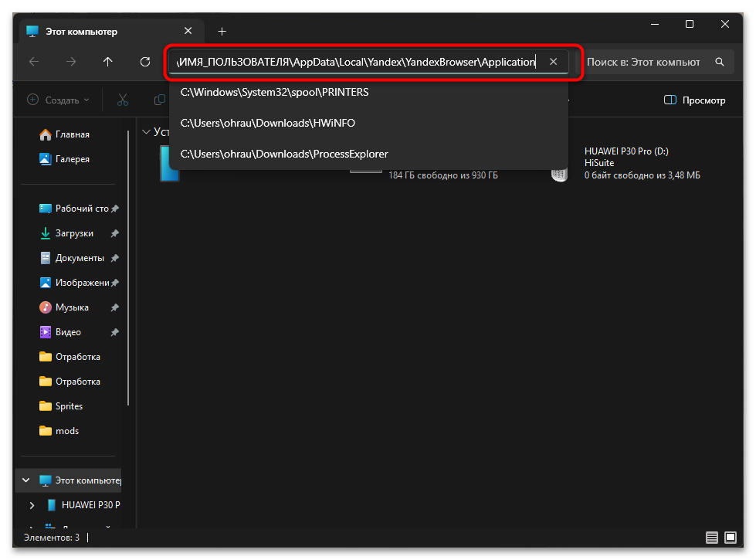Expand the HUAWEI P30 P tree node
756x560 pixels.
[x=32, y=505]
